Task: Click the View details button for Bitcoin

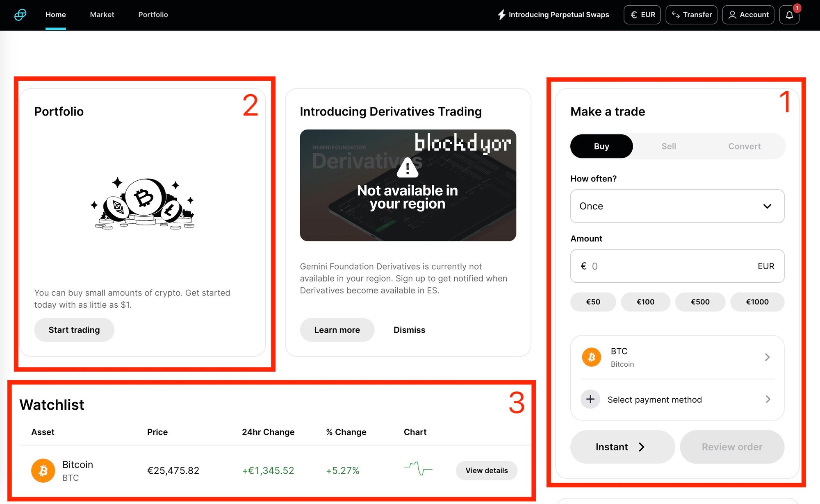Action: coord(487,470)
